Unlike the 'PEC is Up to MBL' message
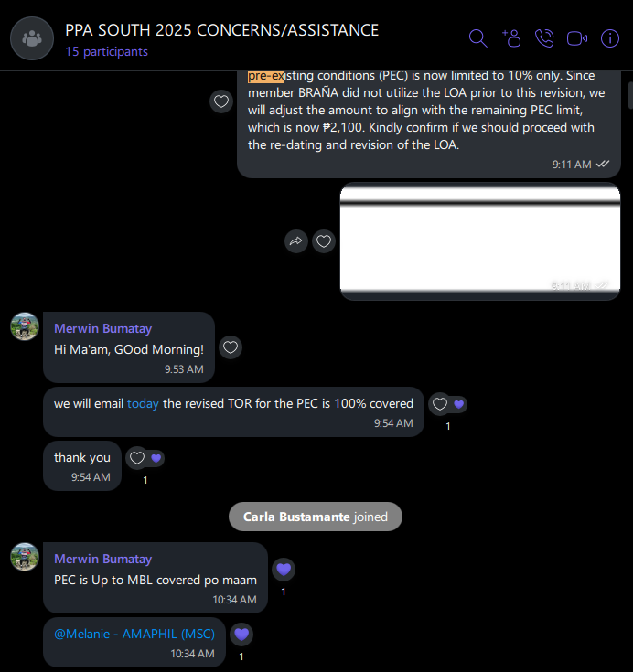 click(x=284, y=570)
